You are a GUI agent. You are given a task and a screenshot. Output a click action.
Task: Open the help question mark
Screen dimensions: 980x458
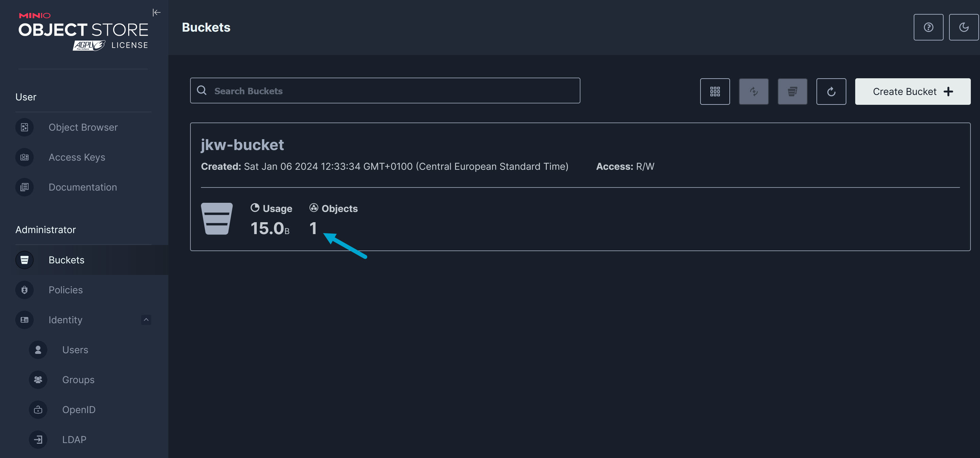[x=928, y=27]
